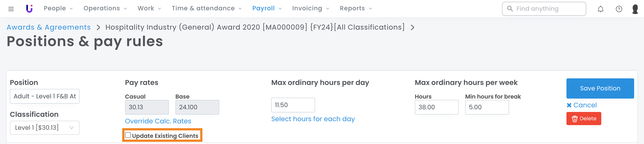Go to Awards & Agreements breadcrumb
The image size is (644, 144).
coord(48,27)
